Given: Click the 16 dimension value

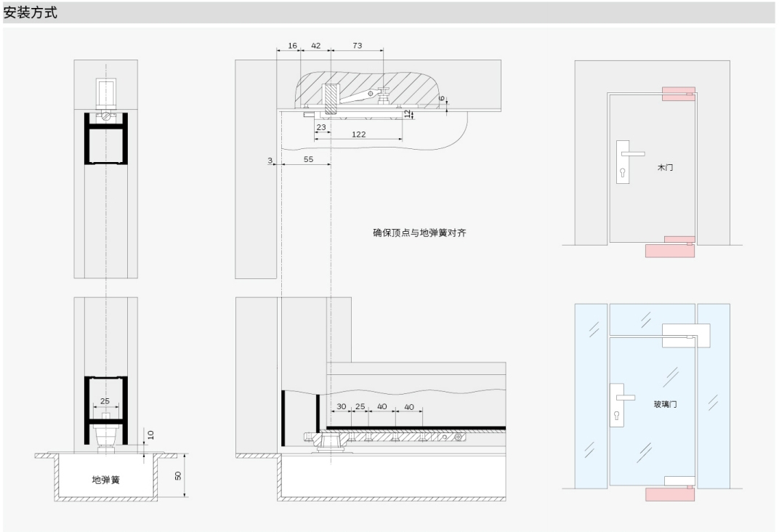Looking at the screenshot, I should (x=293, y=45).
